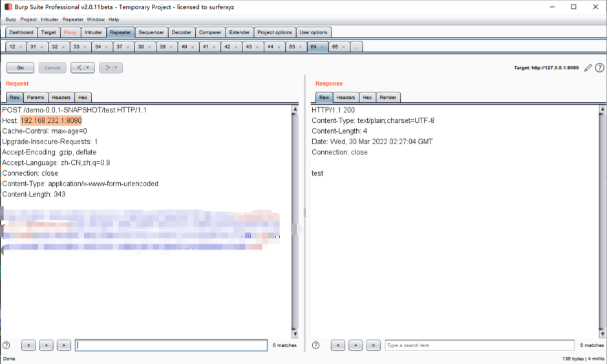This screenshot has width=607, height=364.
Task: Click the Target http://127.0.0.1:8080 label
Action: 546,68
